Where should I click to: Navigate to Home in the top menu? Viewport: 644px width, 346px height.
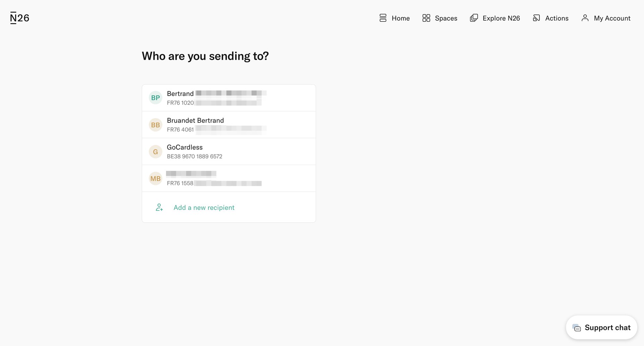click(400, 18)
